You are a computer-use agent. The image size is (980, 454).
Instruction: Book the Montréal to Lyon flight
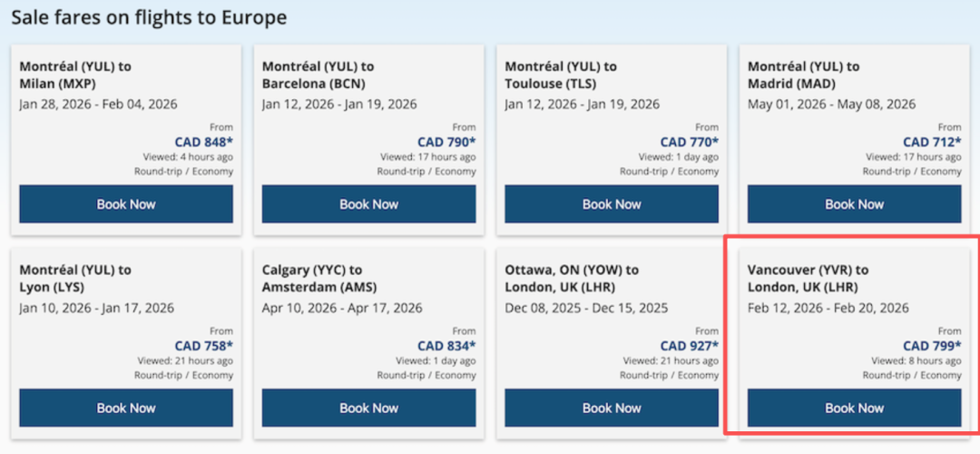click(126, 408)
